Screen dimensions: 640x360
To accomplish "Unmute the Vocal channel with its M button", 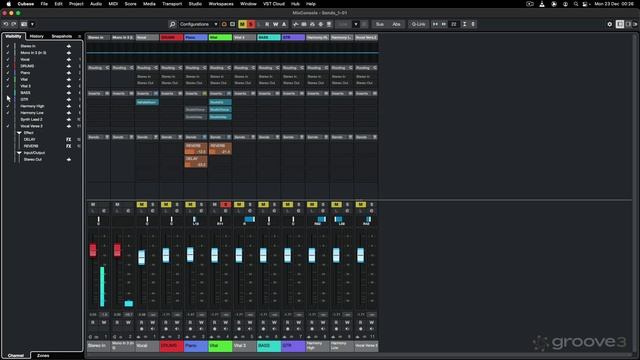I will click(x=142, y=204).
